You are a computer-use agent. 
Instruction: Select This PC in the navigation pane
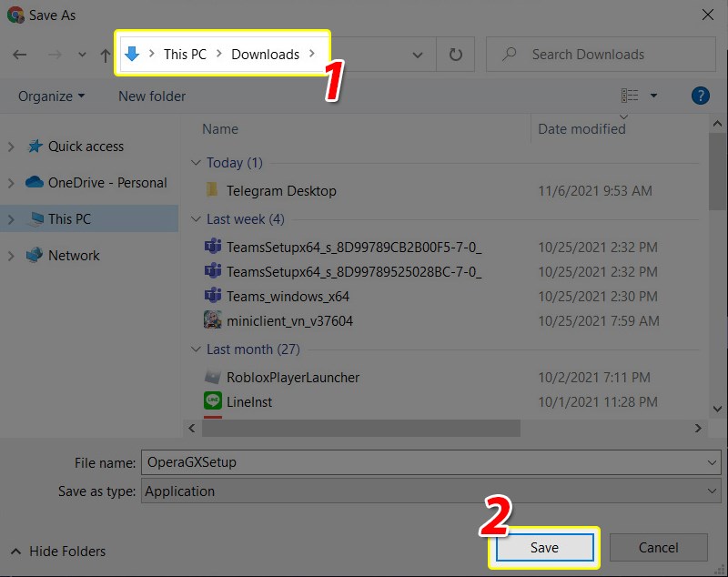(70, 218)
